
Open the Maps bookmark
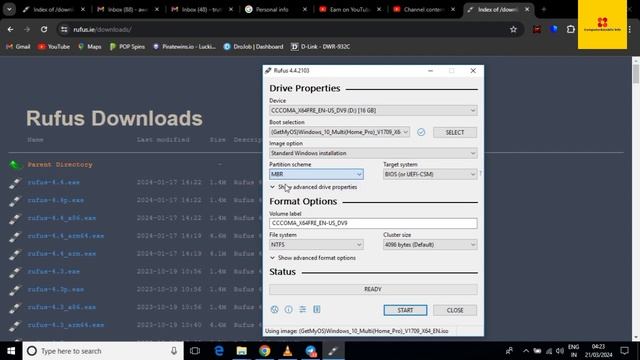pos(89,47)
